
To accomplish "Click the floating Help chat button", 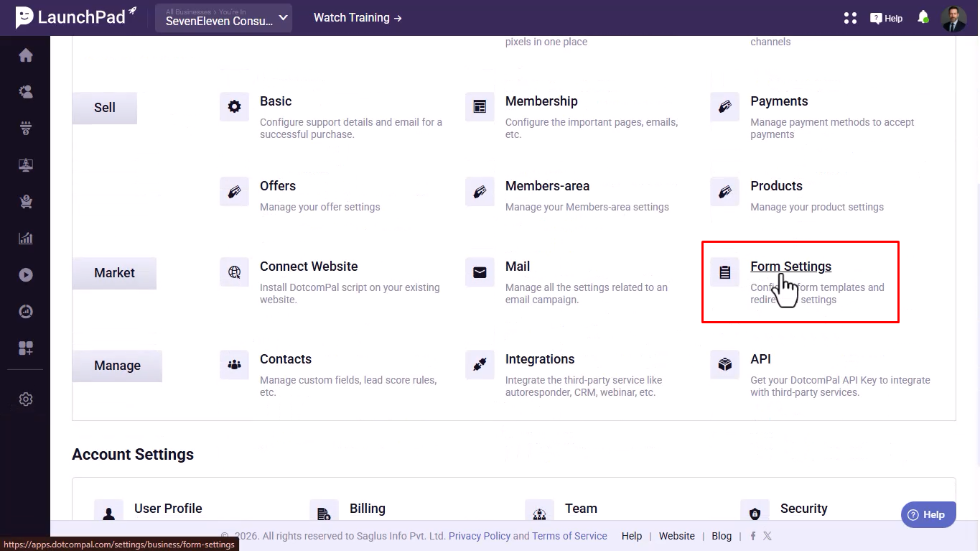I will [x=928, y=515].
